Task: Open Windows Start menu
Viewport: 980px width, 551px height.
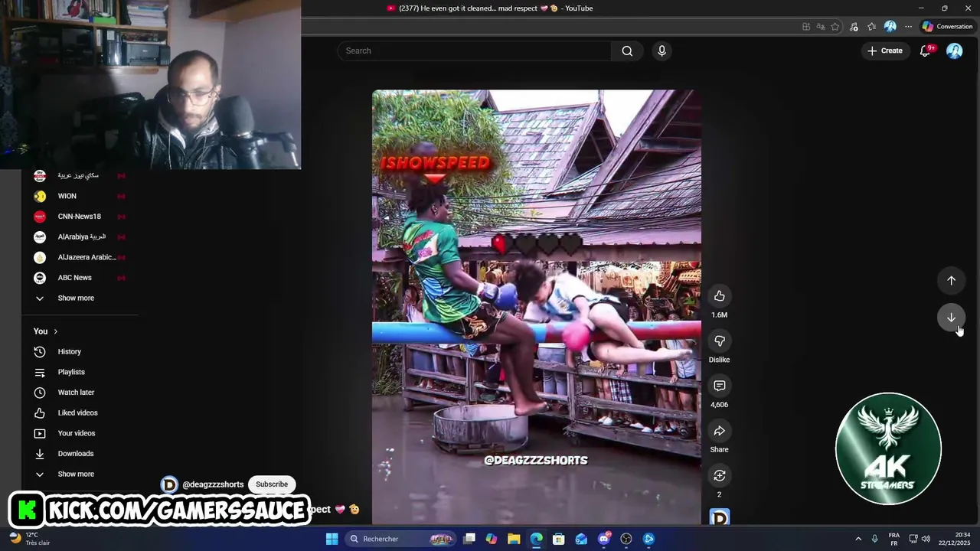Action: [332, 539]
